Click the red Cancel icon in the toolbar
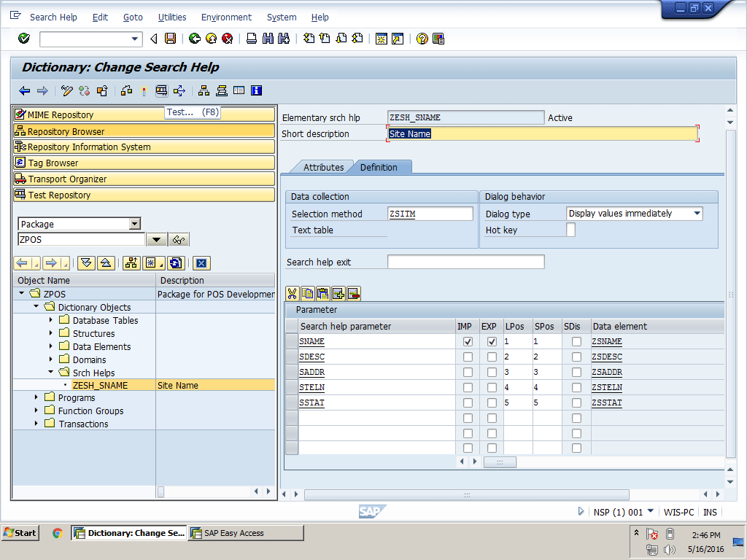Viewport: 747px width, 560px height. pos(228,39)
